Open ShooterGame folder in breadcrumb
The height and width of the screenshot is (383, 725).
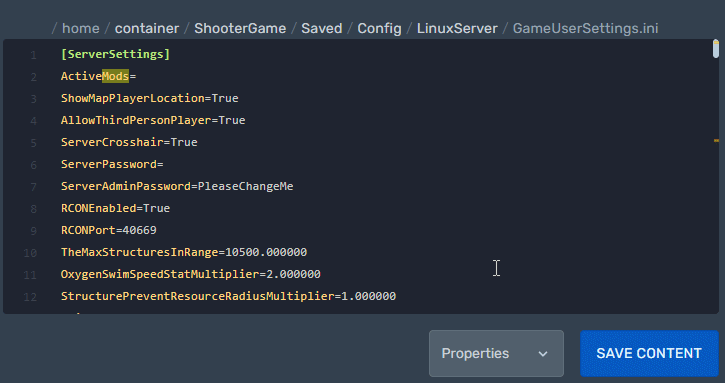pyautogui.click(x=240, y=28)
